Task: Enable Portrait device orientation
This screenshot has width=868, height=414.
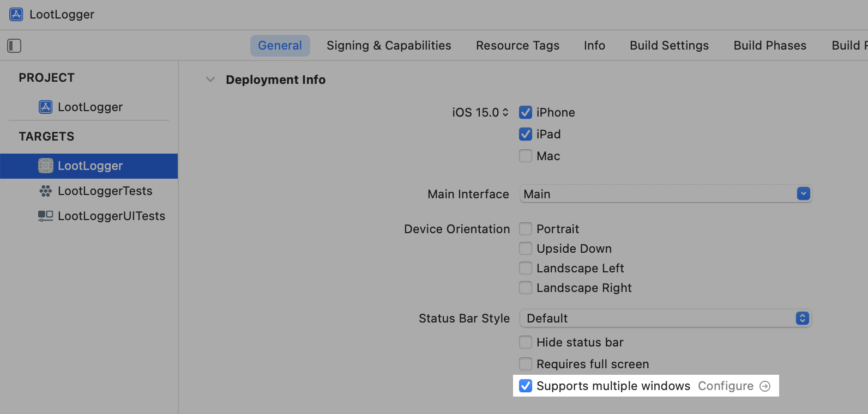Action: (x=526, y=229)
